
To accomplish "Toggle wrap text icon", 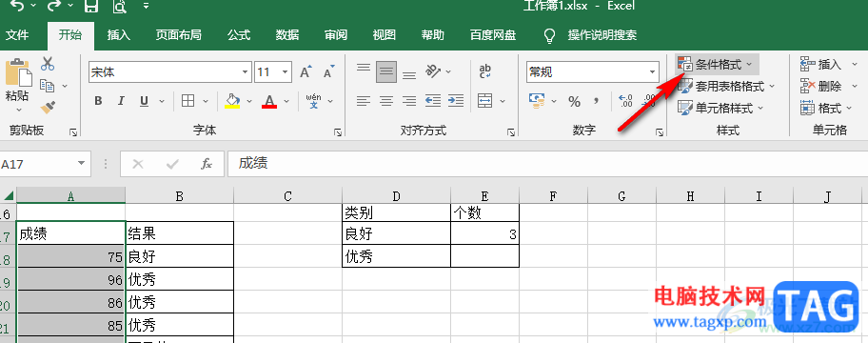I will click(485, 71).
